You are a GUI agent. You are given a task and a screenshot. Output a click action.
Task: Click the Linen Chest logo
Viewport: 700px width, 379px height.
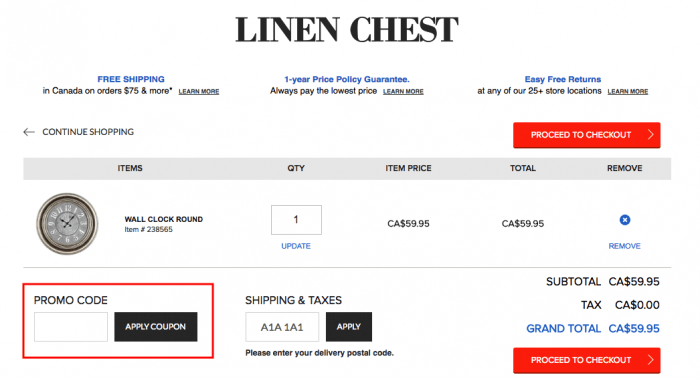point(347,29)
